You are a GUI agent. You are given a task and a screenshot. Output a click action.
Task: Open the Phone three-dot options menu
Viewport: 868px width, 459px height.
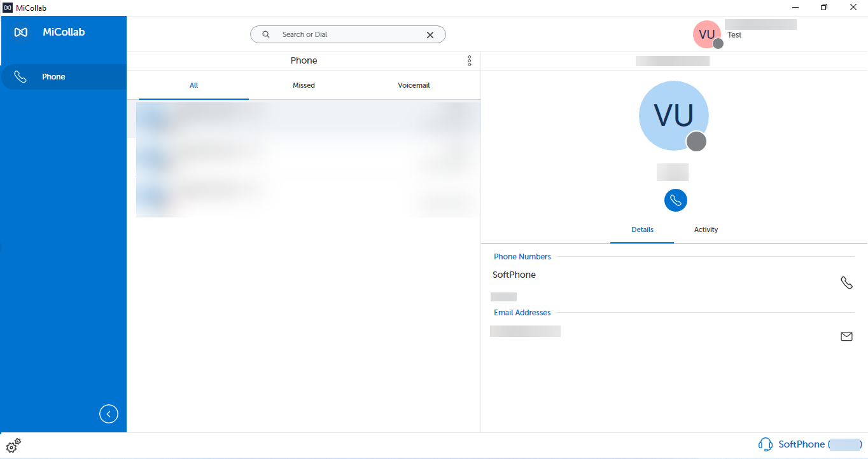click(470, 61)
